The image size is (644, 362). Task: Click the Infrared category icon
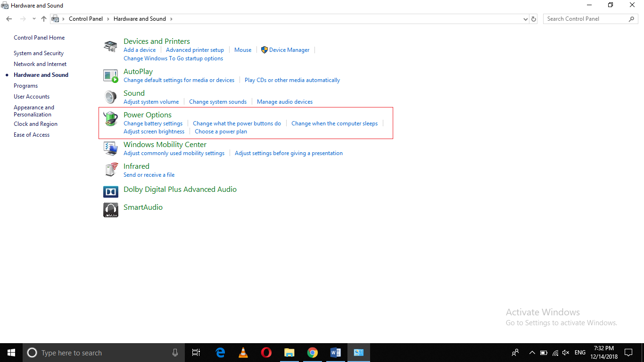click(x=110, y=170)
